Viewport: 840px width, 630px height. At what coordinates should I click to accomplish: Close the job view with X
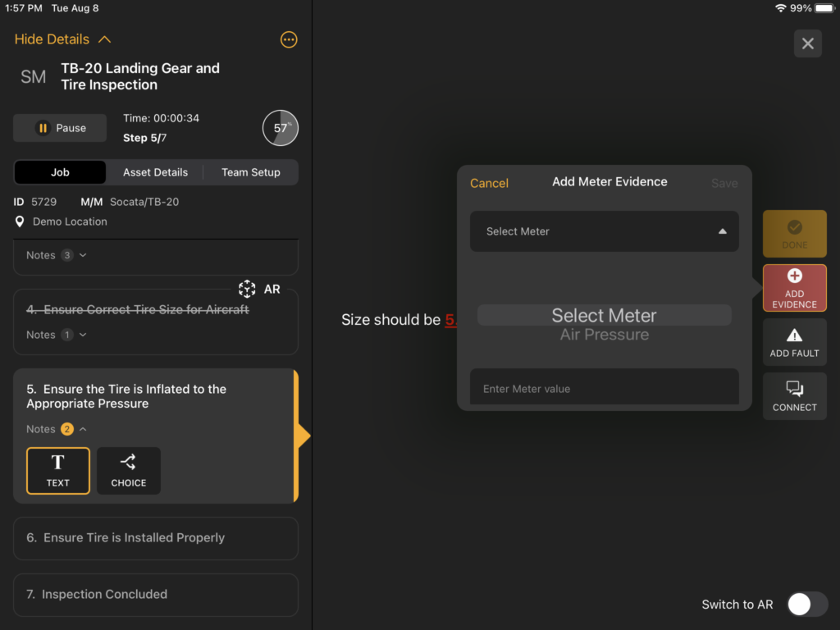point(808,43)
